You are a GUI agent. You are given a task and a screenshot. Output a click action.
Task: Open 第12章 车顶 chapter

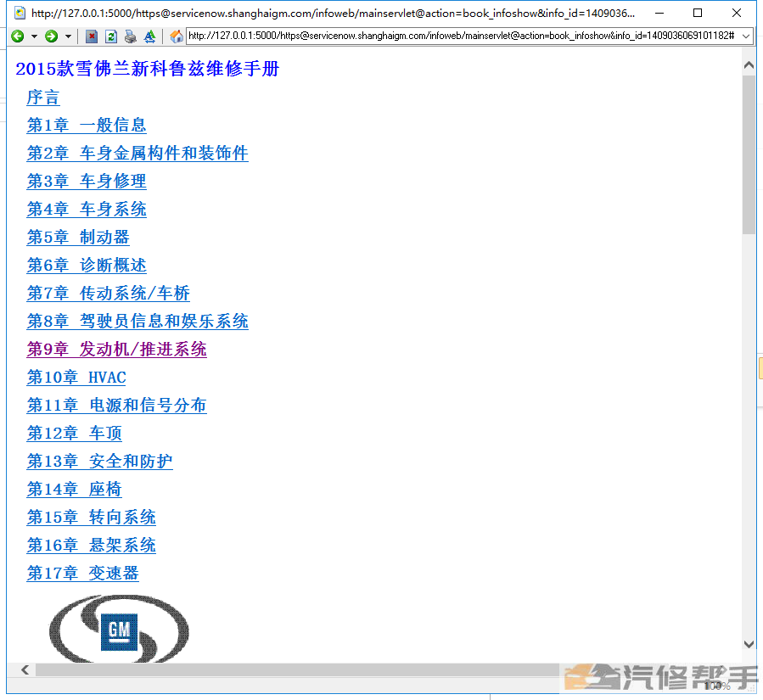pos(74,434)
